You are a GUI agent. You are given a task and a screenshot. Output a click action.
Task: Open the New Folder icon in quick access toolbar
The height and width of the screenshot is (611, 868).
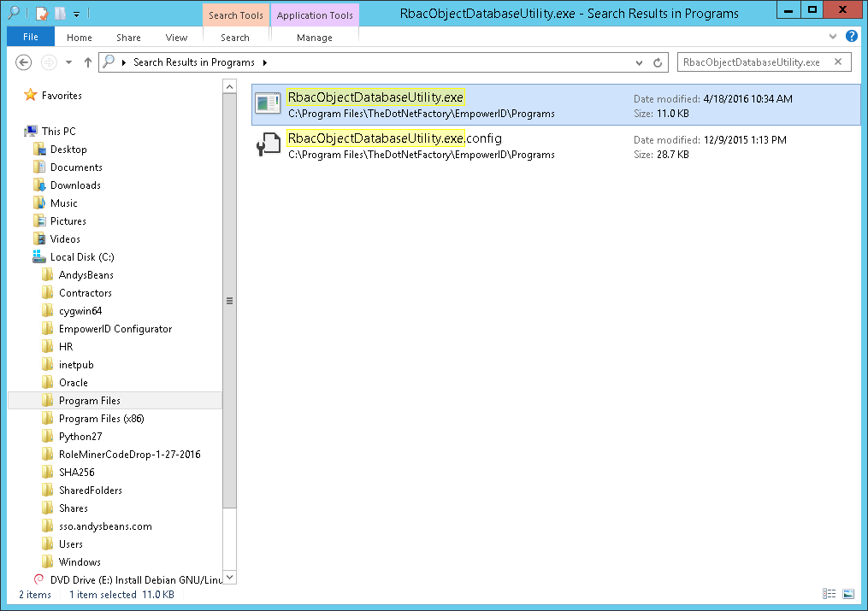pyautogui.click(x=60, y=13)
